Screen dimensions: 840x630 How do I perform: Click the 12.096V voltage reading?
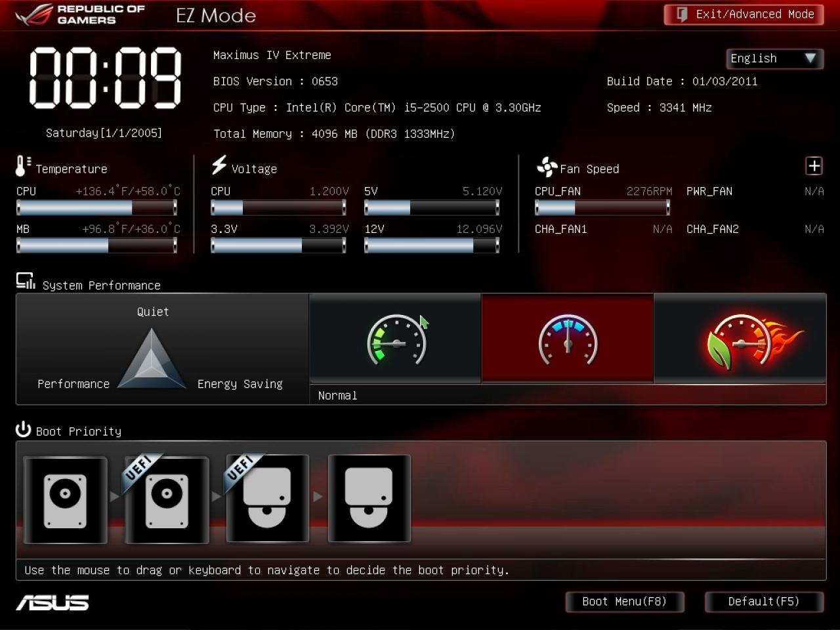[479, 230]
